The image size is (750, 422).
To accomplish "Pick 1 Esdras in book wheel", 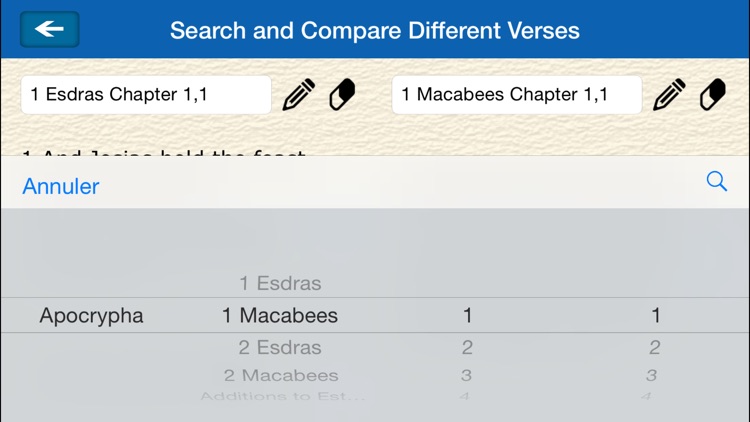I will point(280,283).
